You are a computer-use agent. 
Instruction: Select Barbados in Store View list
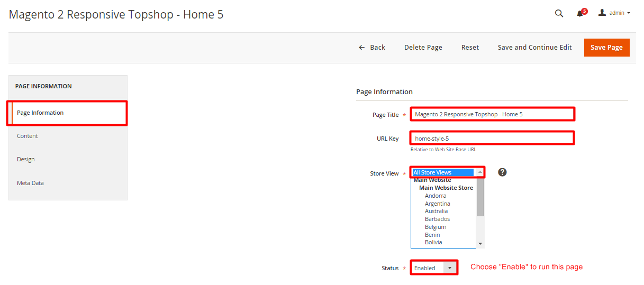[438, 219]
